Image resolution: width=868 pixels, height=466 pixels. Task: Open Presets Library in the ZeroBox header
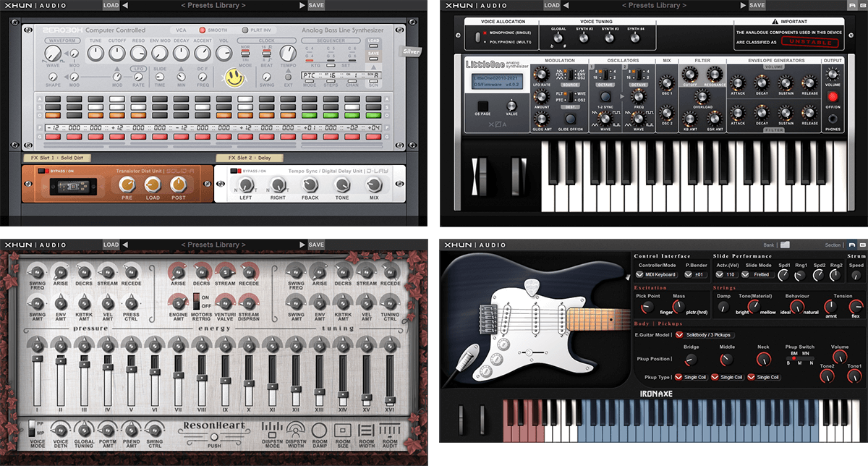pos(213,6)
